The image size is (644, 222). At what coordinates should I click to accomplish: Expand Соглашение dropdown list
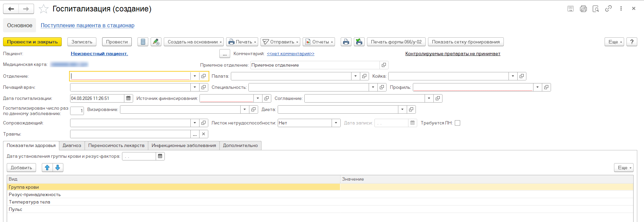[429, 98]
